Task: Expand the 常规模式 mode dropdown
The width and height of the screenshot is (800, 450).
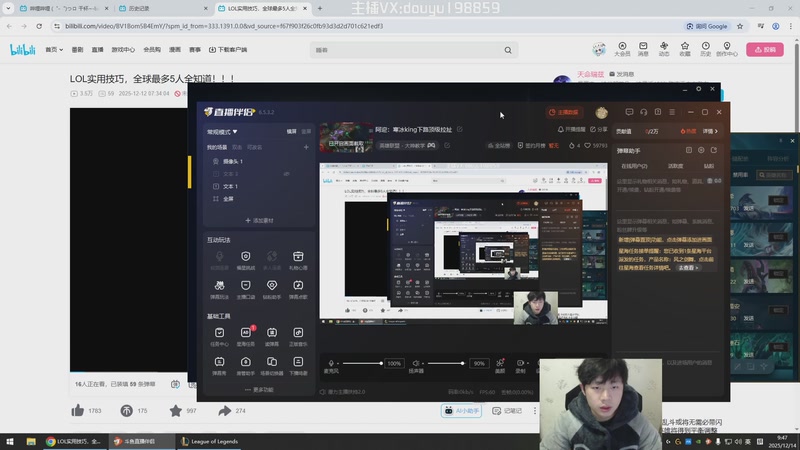Action: point(222,132)
